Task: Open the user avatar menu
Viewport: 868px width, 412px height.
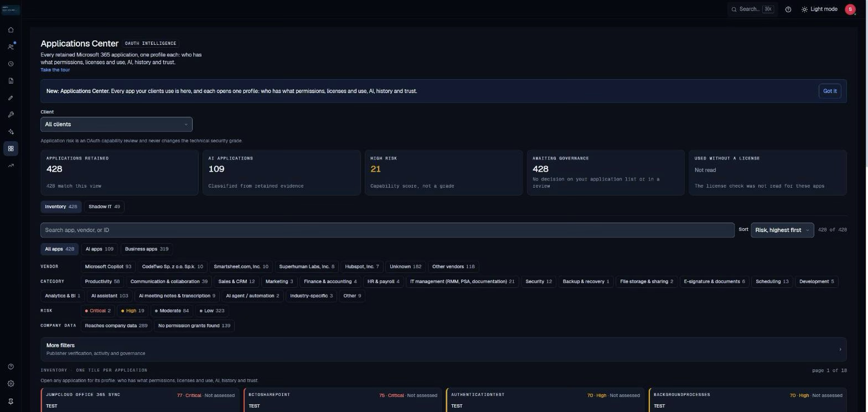Action: [x=850, y=9]
